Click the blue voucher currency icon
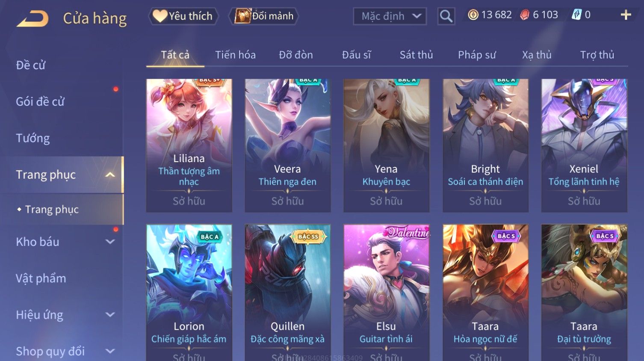 tap(577, 15)
